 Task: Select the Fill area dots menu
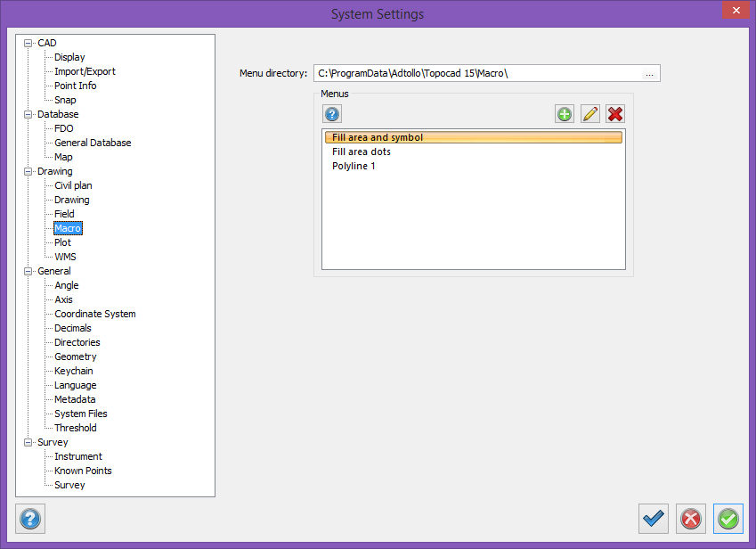pyautogui.click(x=362, y=152)
